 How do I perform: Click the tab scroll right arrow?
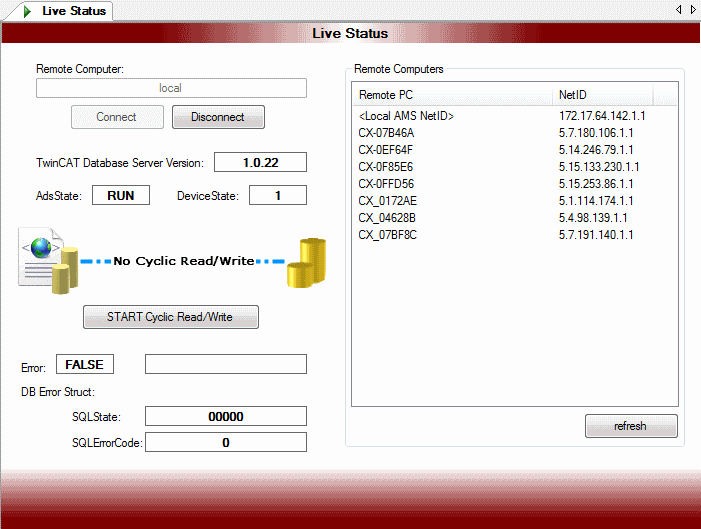click(693, 9)
